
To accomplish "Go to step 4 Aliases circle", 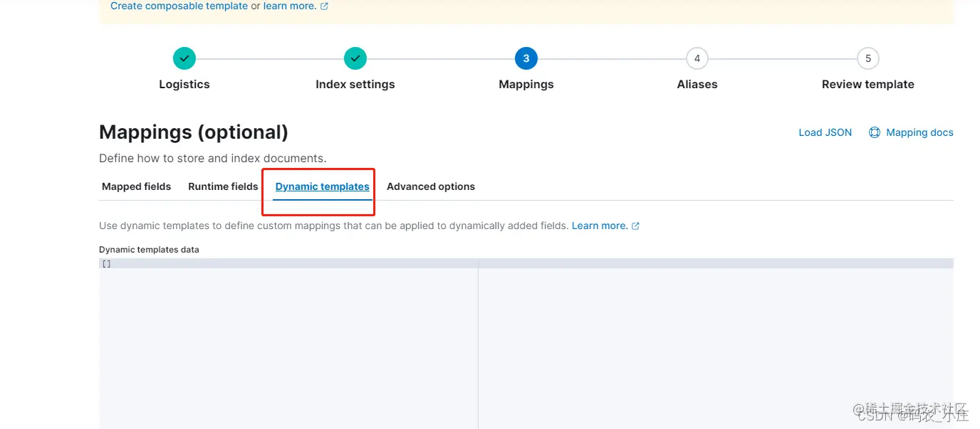I will 697,58.
